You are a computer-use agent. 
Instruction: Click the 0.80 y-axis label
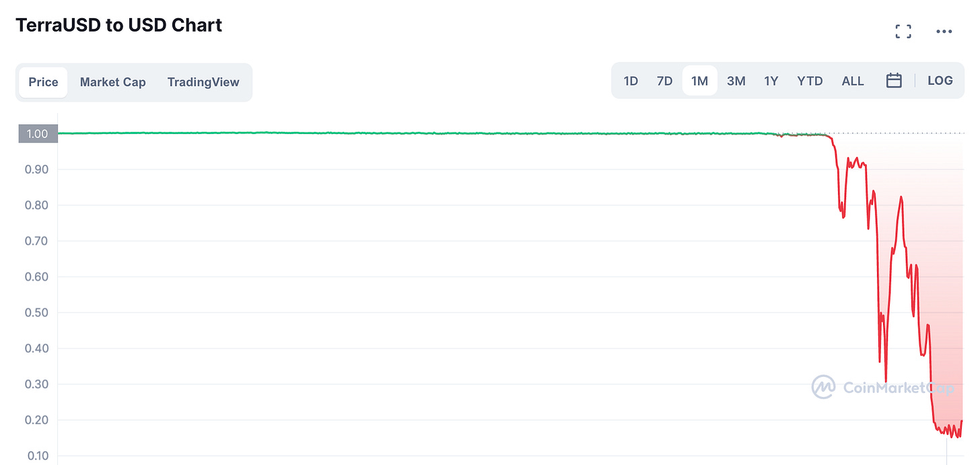pos(37,205)
